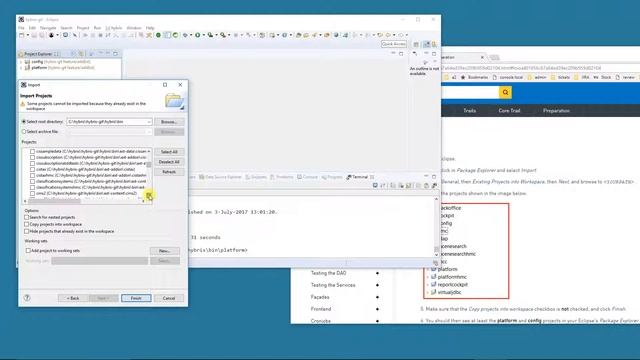Maximize the Project Explorer panel
640x360 pixels.
click(x=115, y=53)
